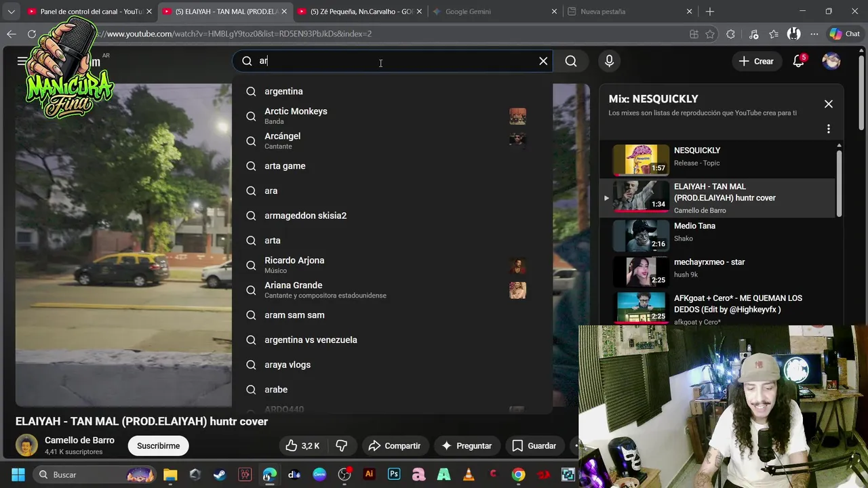The image size is (868, 488).
Task: Click the Edge refresh page icon
Action: point(32,34)
